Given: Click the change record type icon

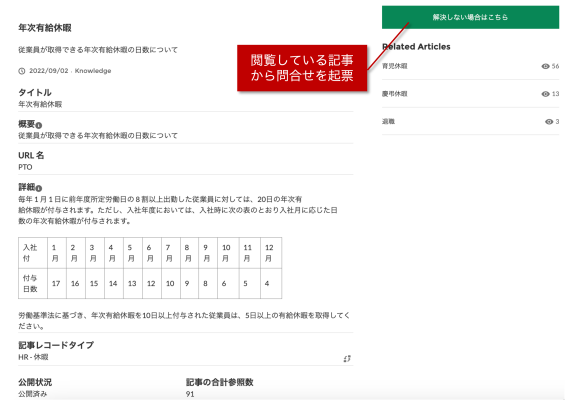Looking at the screenshot, I should tap(347, 359).
